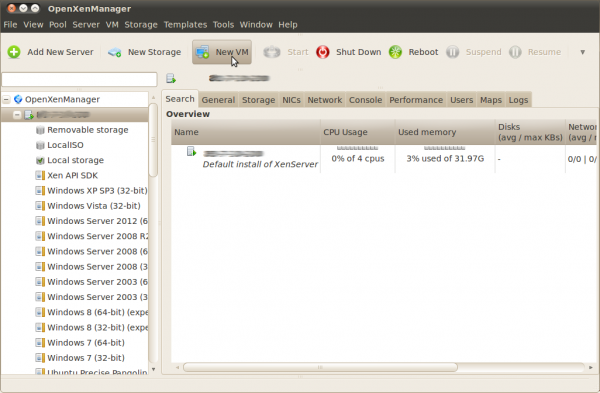
Task: Switch to the Network tab
Action: [324, 100]
